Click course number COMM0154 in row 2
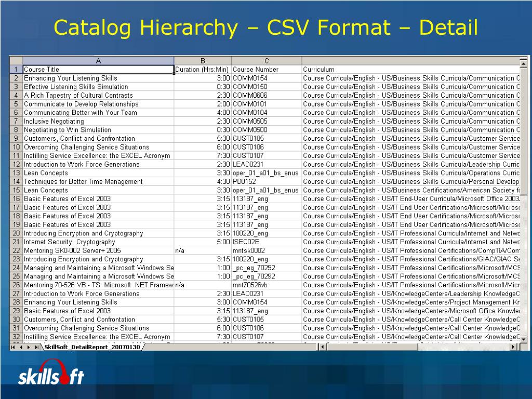The width and height of the screenshot is (532, 399). pos(267,78)
